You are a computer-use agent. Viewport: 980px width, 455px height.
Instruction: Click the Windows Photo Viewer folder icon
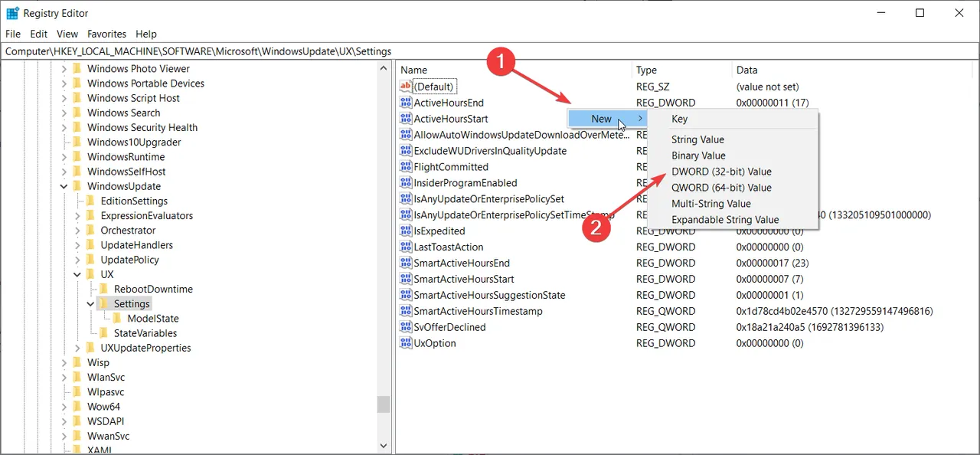(x=77, y=69)
